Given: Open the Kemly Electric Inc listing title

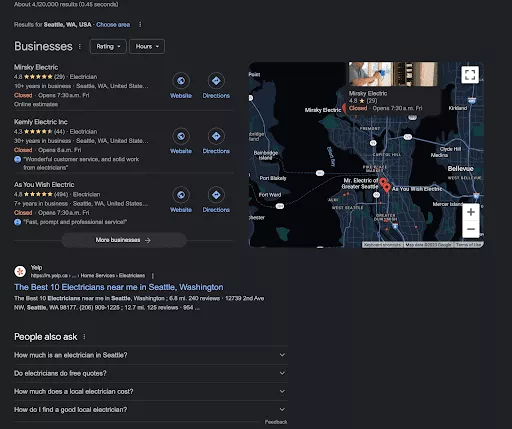Looking at the screenshot, I should tap(41, 122).
